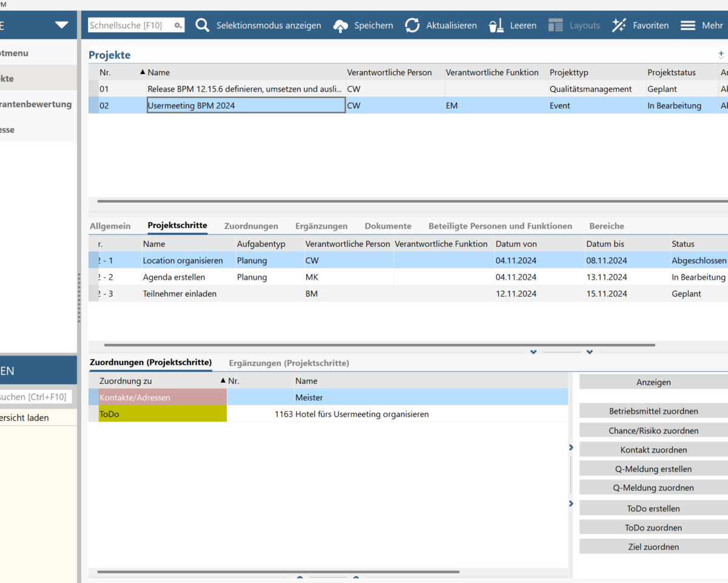
Task: Open Favoriten with the magic wand
Action: pyautogui.click(x=640, y=25)
